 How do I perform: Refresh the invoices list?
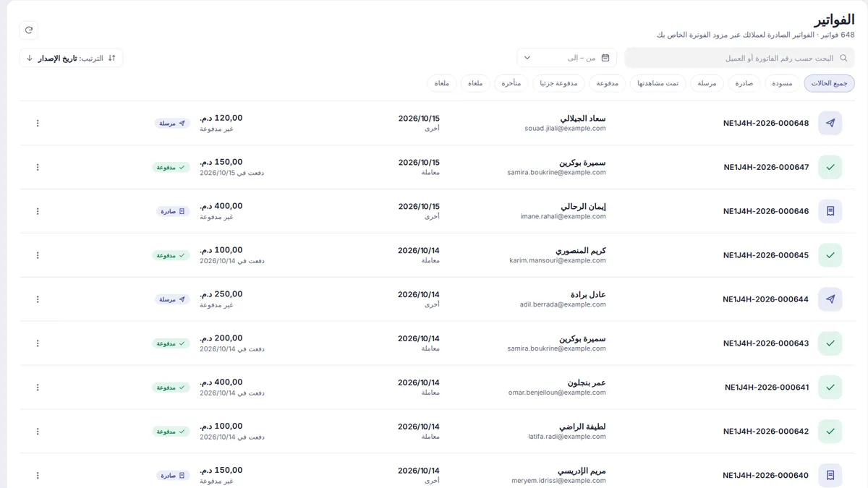29,30
